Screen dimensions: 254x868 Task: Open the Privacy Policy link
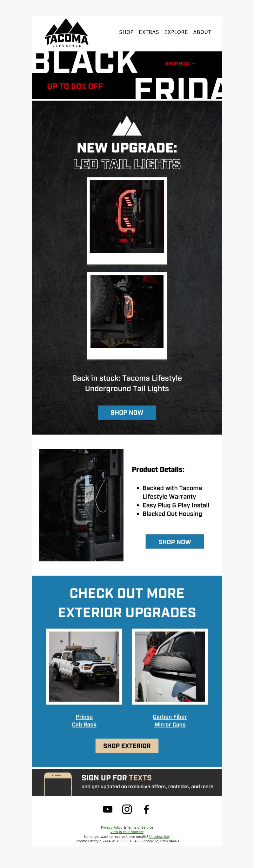(111, 827)
